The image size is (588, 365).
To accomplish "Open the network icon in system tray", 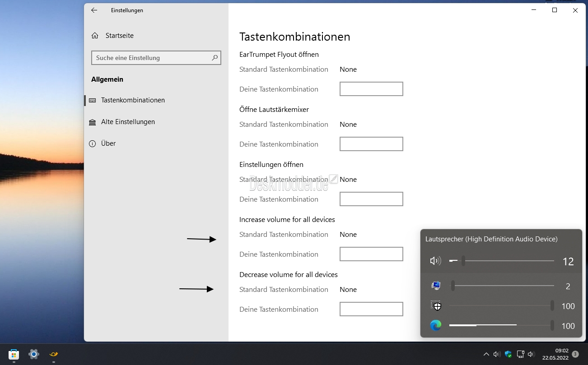I will (520, 354).
